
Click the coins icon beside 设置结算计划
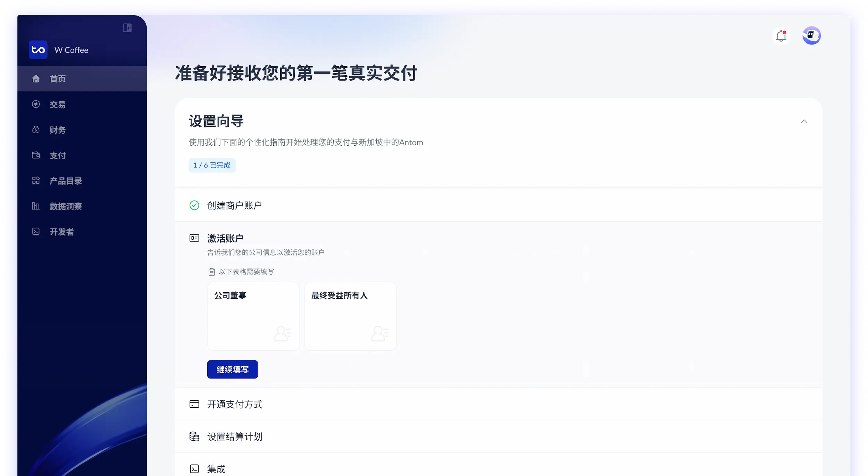(194, 436)
